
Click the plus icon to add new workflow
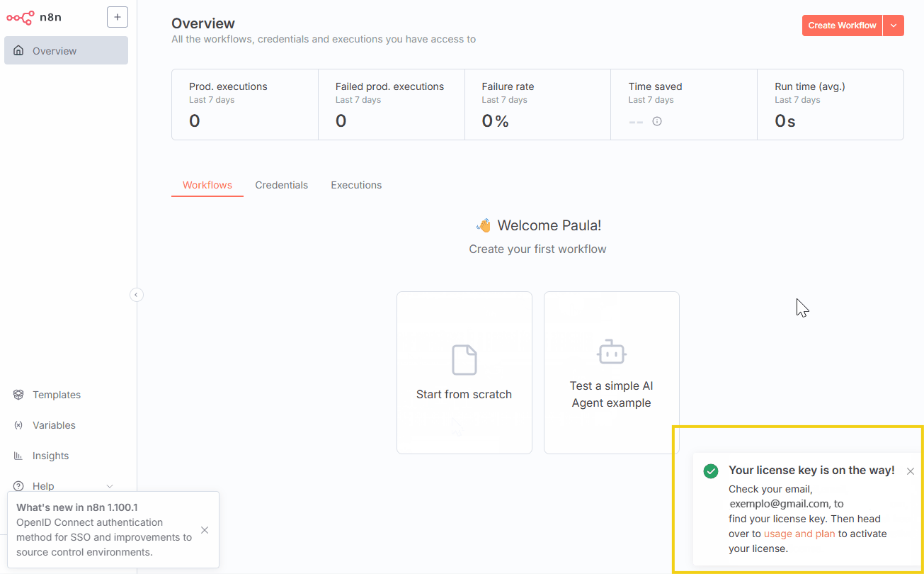point(117,16)
